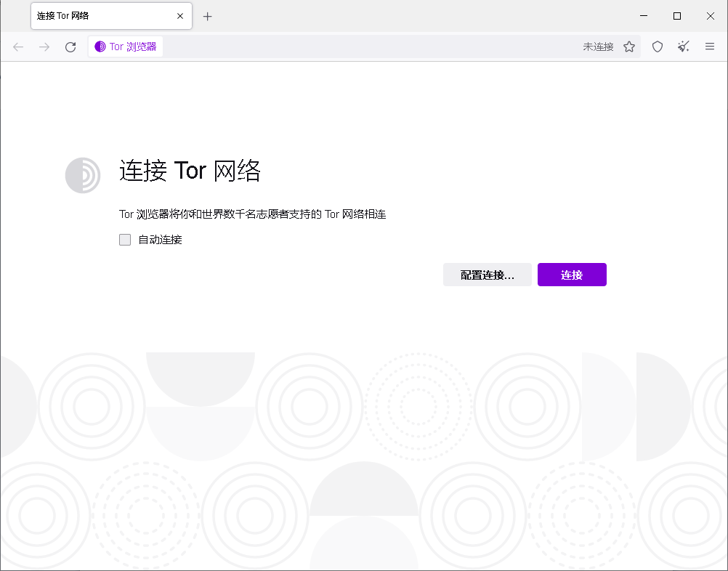Go back using the back arrow

click(18, 47)
